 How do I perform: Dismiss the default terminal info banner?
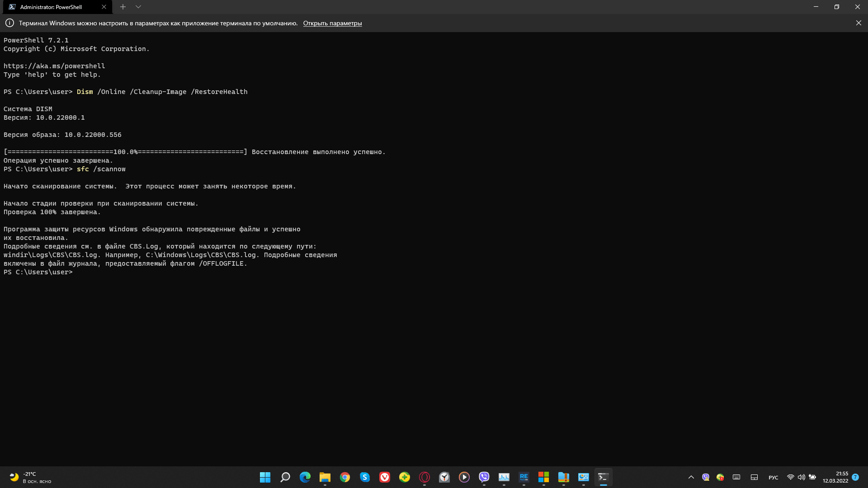[859, 23]
